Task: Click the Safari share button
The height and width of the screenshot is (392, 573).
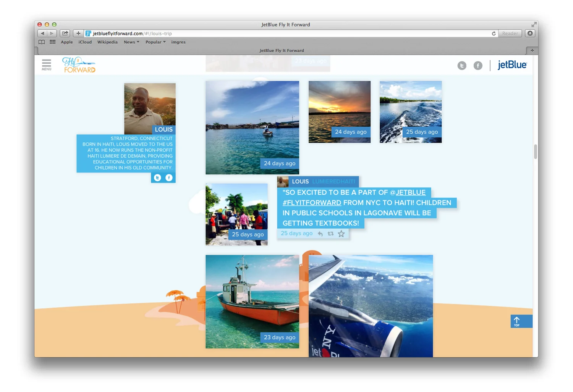Action: [x=65, y=34]
